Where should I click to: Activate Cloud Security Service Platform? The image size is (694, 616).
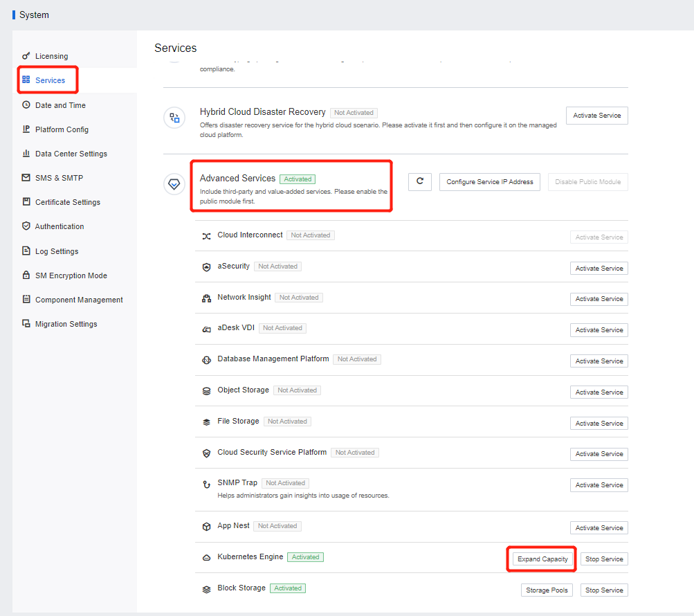point(599,454)
